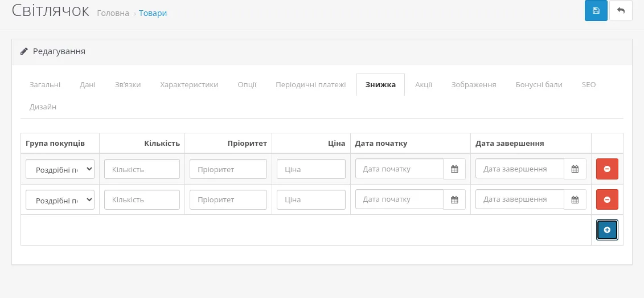Open calendar for first row Дата початку
The image size is (644, 298).
(454, 169)
